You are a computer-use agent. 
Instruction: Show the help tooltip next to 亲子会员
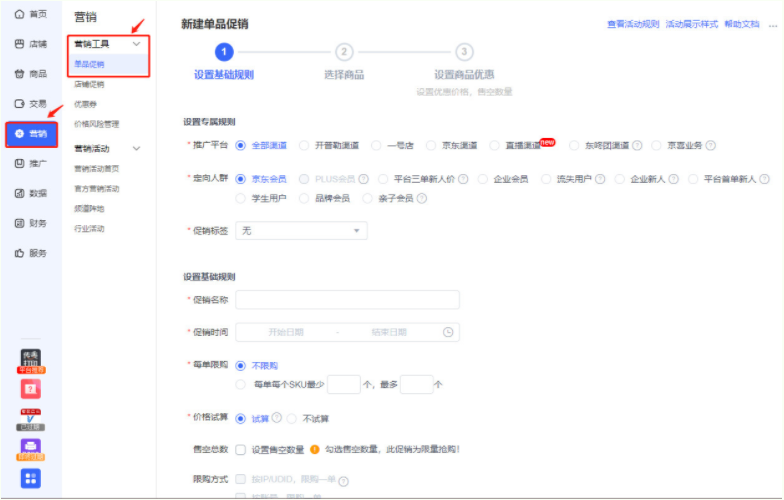pyautogui.click(x=422, y=198)
